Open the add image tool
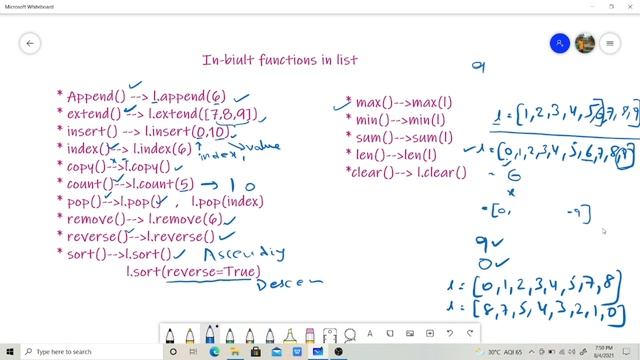The width and height of the screenshot is (640, 360). click(x=410, y=333)
